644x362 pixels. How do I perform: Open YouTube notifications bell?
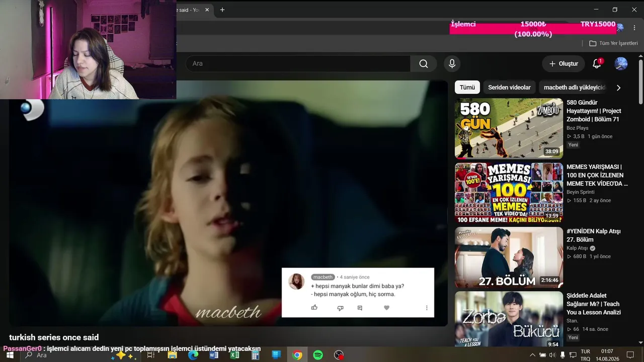(x=597, y=64)
